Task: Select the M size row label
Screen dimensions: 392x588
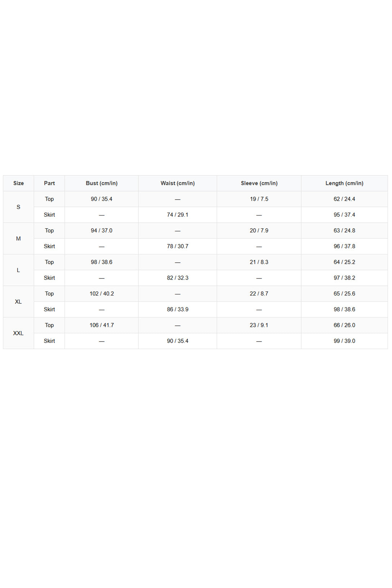Action: pos(18,239)
